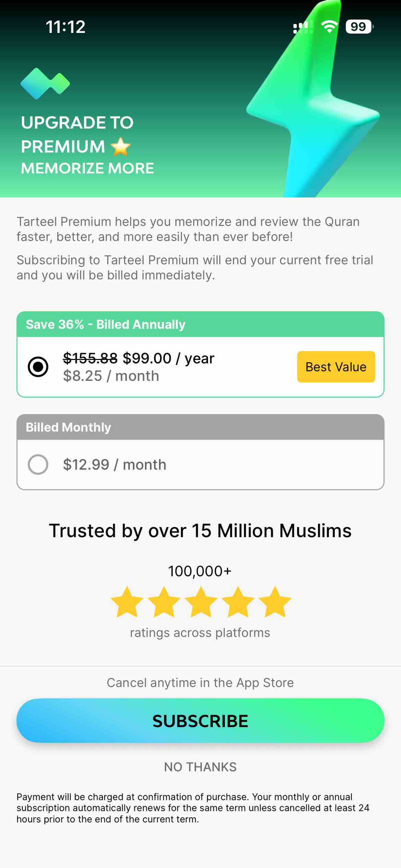Image resolution: width=401 pixels, height=868 pixels.
Task: Click the 99 battery indicator
Action: coord(359,26)
